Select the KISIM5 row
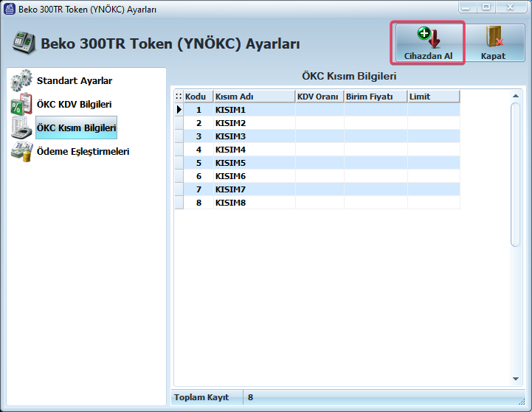 click(254, 163)
